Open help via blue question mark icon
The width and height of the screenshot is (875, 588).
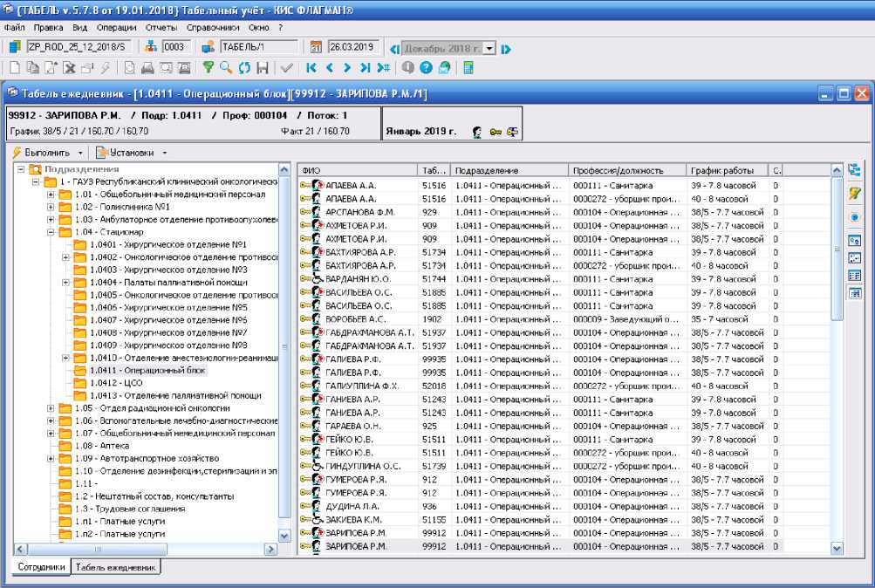point(426,68)
